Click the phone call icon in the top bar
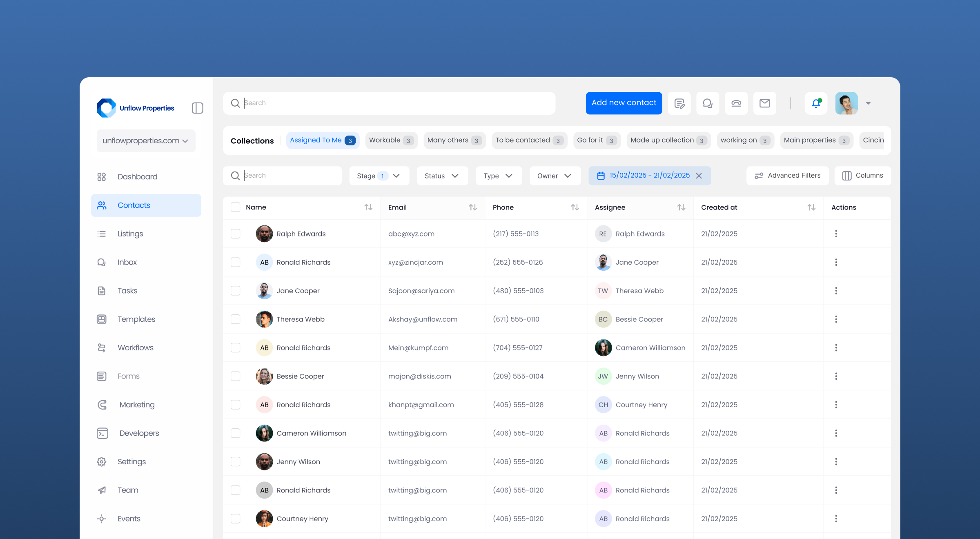Screen dimensions: 980x539 [736, 103]
